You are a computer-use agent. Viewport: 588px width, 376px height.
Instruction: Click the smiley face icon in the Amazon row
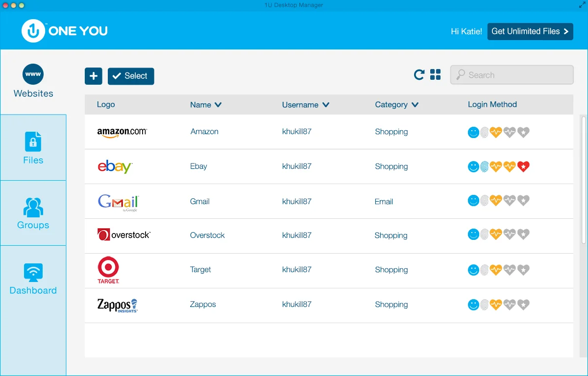473,132
